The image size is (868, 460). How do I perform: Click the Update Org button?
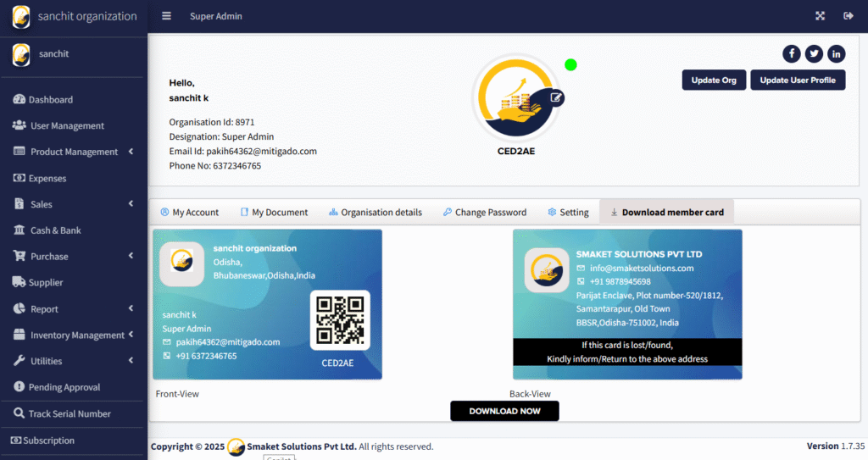(x=714, y=80)
